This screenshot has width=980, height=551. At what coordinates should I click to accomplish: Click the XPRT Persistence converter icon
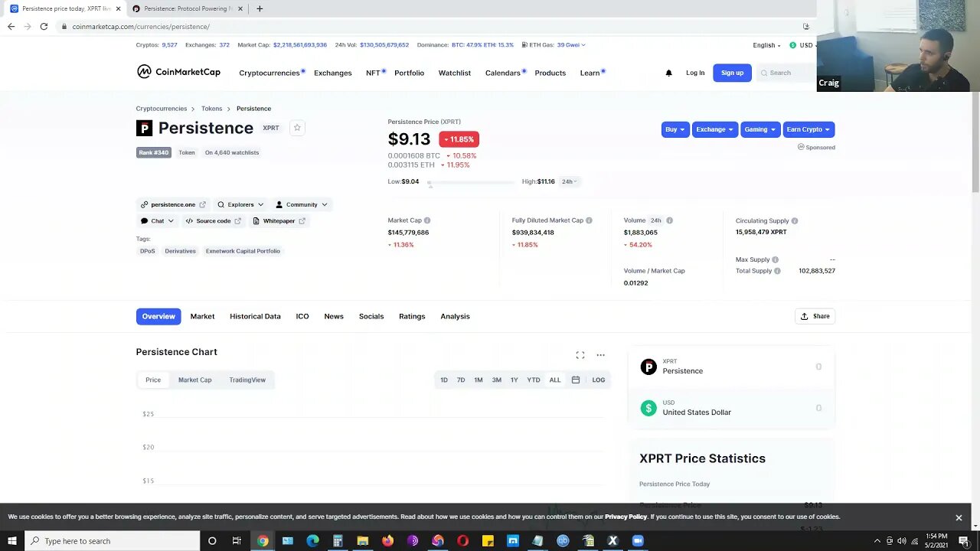point(648,367)
